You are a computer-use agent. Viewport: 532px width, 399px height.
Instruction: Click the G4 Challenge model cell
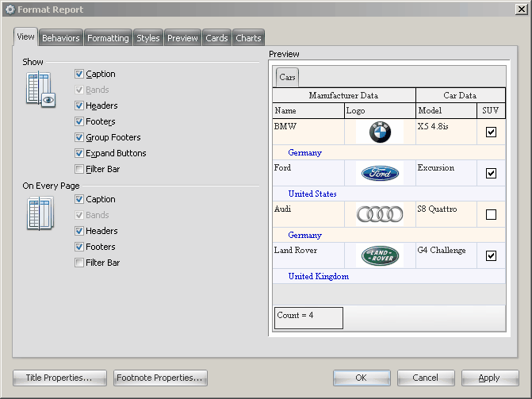446,255
